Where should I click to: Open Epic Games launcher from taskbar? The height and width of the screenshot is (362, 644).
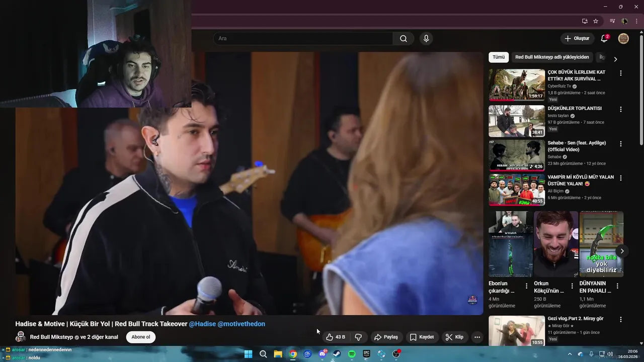coord(367,354)
